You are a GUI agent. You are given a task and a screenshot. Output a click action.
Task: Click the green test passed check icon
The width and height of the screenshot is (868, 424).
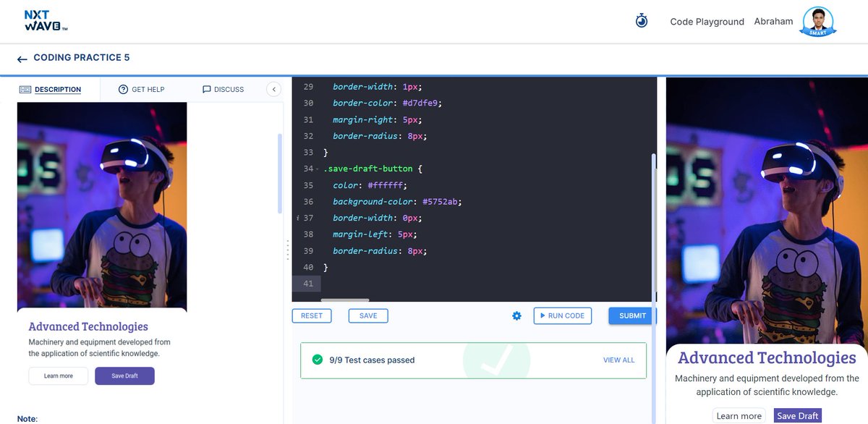317,360
